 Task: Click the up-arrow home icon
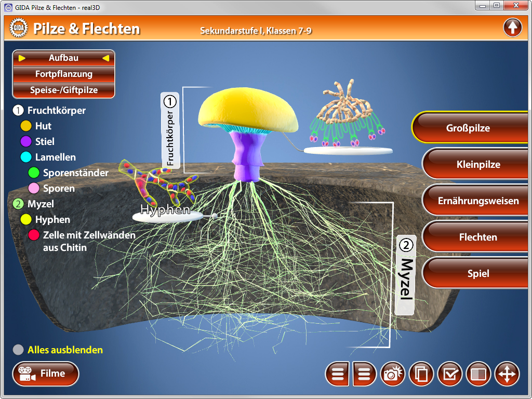point(512,28)
